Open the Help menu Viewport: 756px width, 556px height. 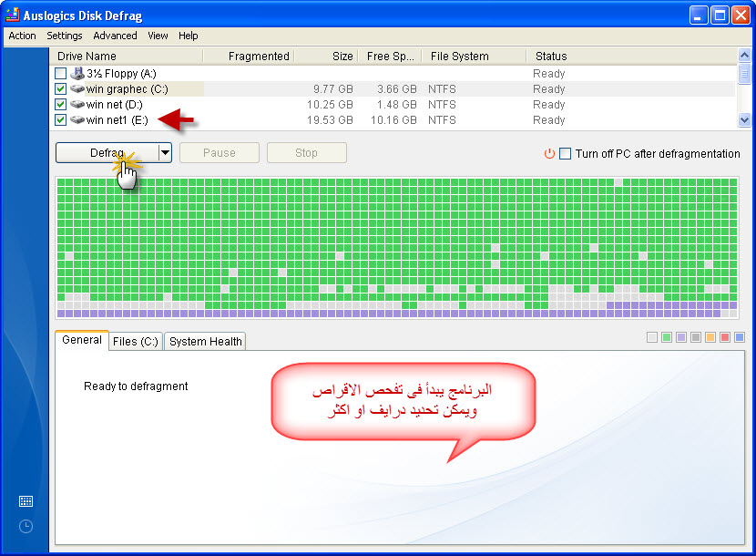188,36
